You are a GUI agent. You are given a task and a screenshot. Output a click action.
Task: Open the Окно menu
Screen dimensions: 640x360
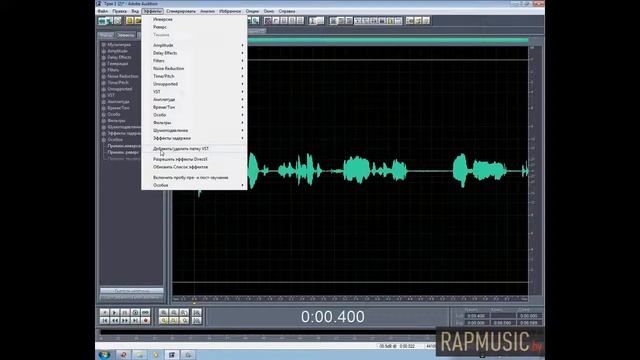(x=269, y=11)
